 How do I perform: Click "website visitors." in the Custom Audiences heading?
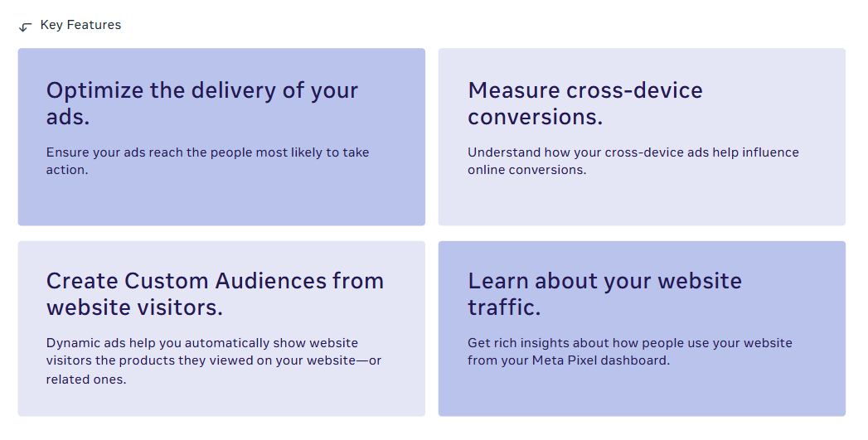click(134, 307)
